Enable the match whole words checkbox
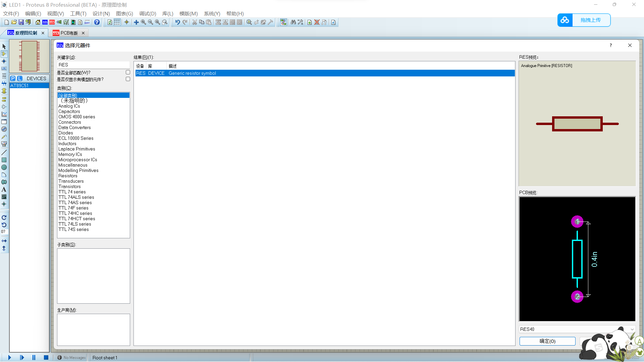The height and width of the screenshot is (362, 644). pyautogui.click(x=128, y=72)
